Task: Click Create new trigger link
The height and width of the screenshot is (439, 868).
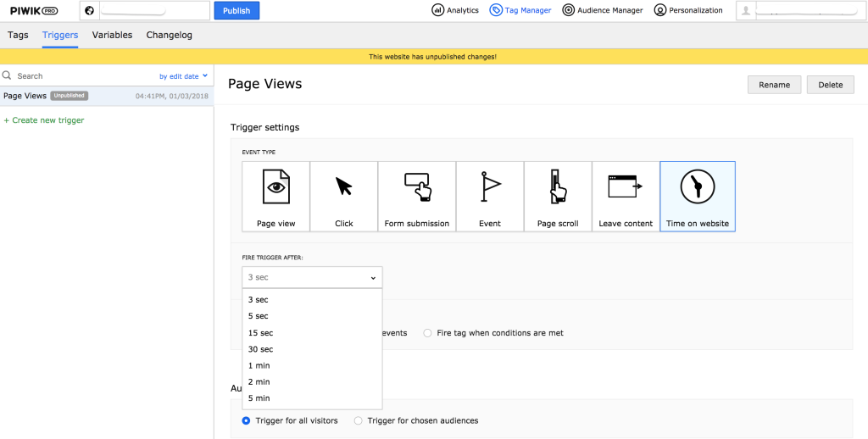Action: click(44, 120)
